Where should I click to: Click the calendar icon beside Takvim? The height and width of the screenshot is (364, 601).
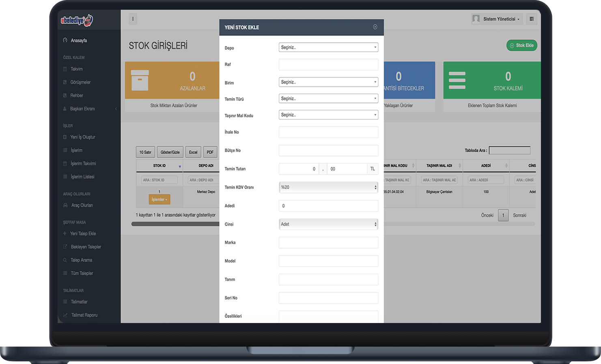click(x=65, y=69)
